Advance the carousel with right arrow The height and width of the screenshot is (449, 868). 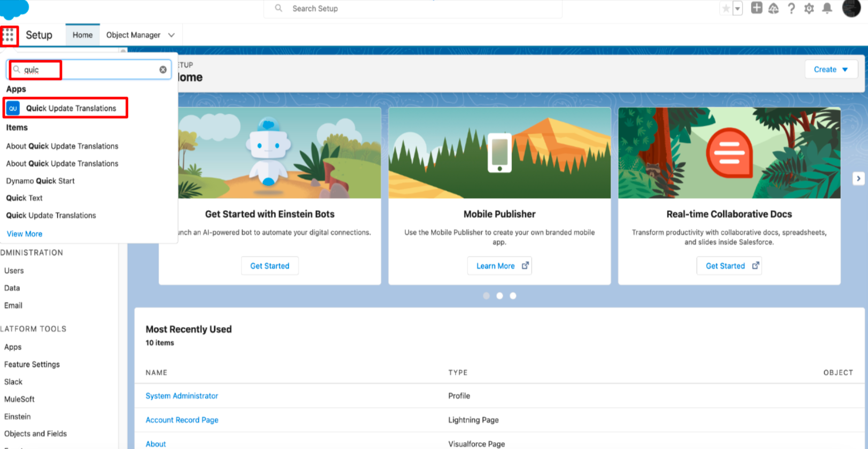[x=858, y=179]
